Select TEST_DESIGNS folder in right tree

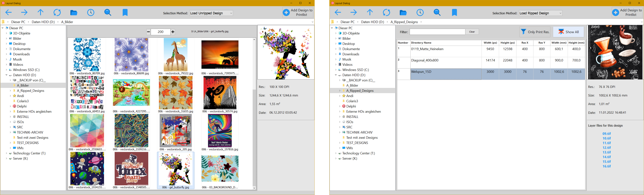357,143
